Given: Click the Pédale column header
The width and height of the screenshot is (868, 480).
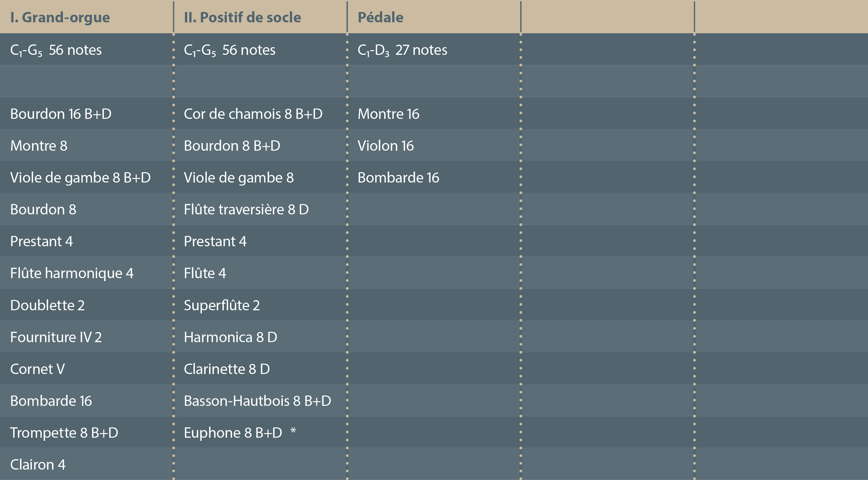Looking at the screenshot, I should pos(381,17).
